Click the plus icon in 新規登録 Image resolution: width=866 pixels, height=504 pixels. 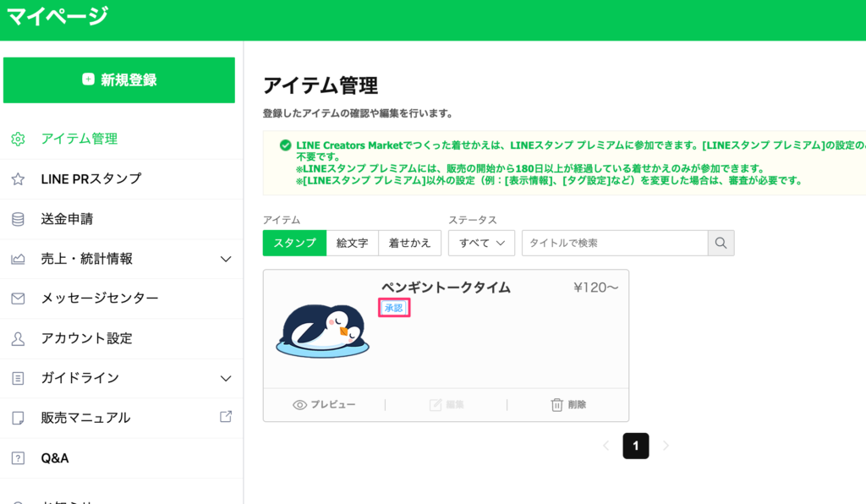tap(88, 79)
